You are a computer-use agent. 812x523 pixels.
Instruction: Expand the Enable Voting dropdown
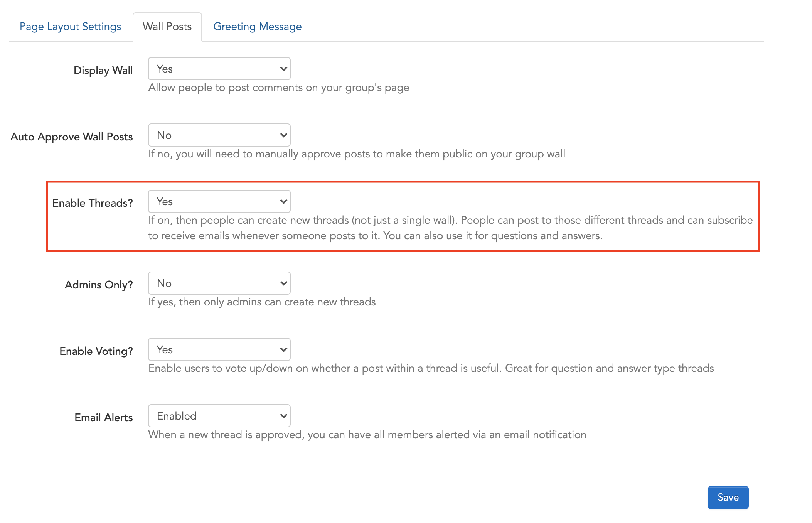pyautogui.click(x=219, y=350)
